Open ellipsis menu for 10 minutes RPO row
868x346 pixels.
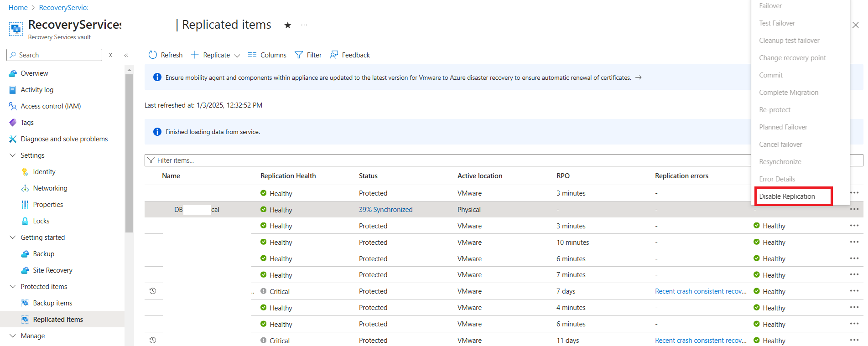pos(854,242)
